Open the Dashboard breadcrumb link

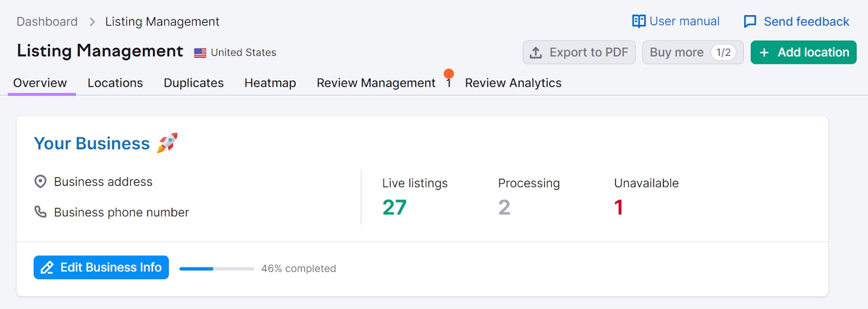pyautogui.click(x=47, y=22)
